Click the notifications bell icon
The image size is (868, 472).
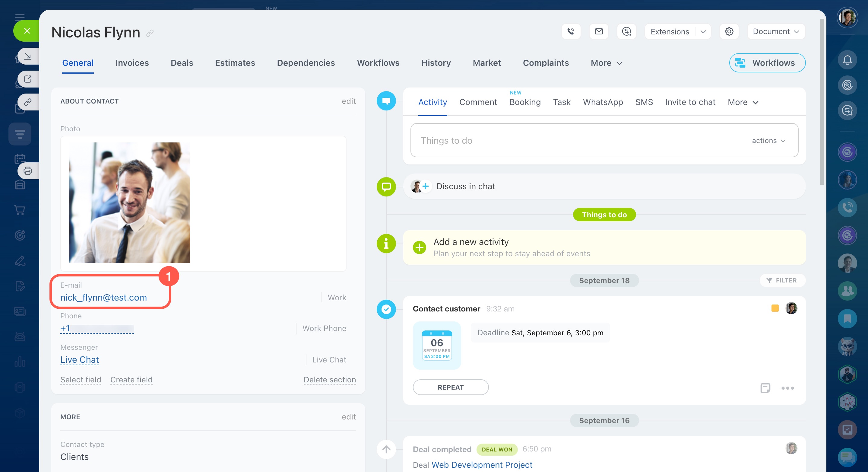(x=847, y=60)
